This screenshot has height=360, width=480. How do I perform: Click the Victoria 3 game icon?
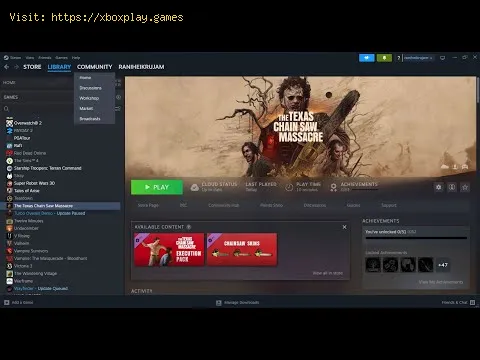(9, 266)
